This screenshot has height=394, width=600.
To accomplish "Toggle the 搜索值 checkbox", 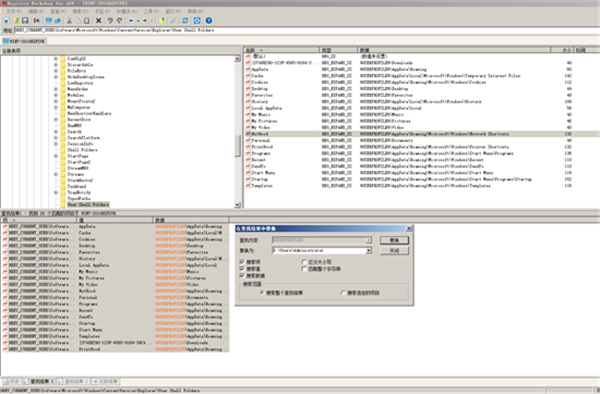I will tap(242, 269).
